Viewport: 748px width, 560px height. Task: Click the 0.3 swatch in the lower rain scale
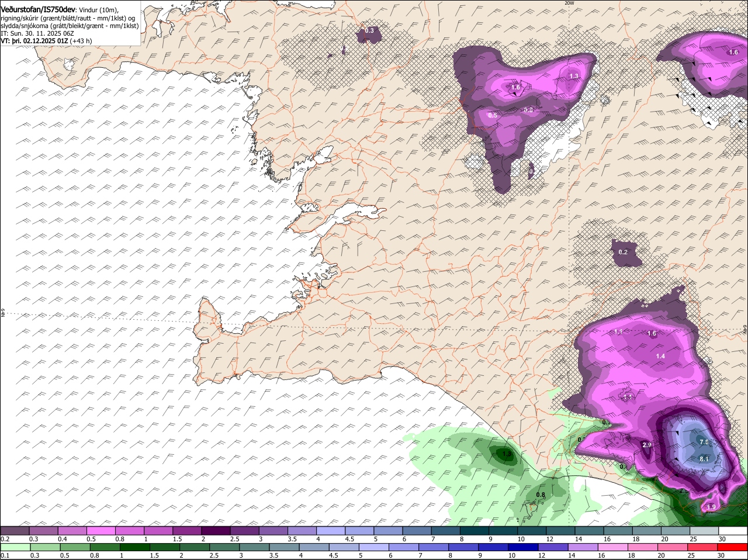click(44, 548)
